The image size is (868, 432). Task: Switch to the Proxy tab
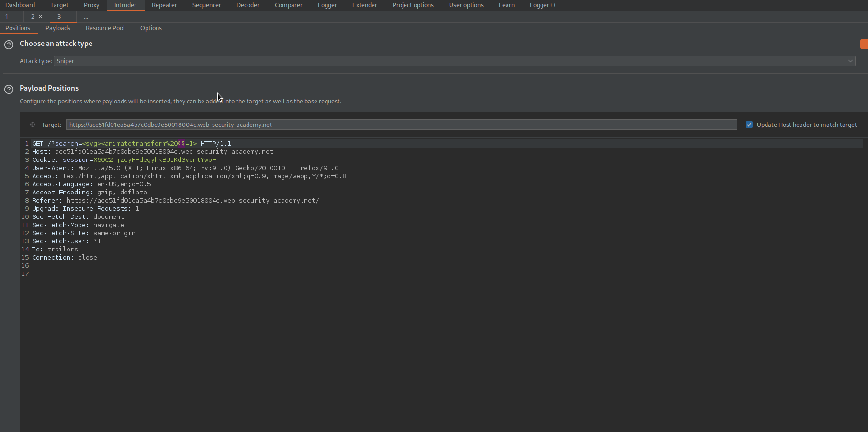[x=91, y=5]
